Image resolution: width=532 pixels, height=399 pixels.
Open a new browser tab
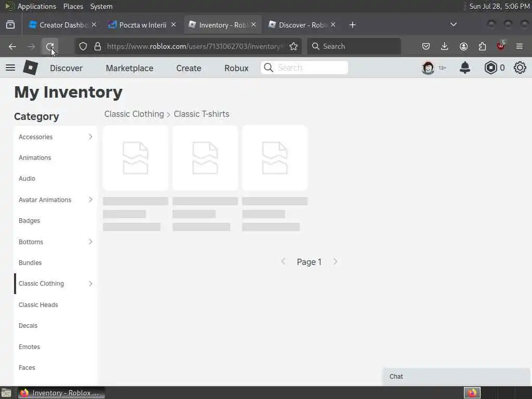pyautogui.click(x=353, y=25)
